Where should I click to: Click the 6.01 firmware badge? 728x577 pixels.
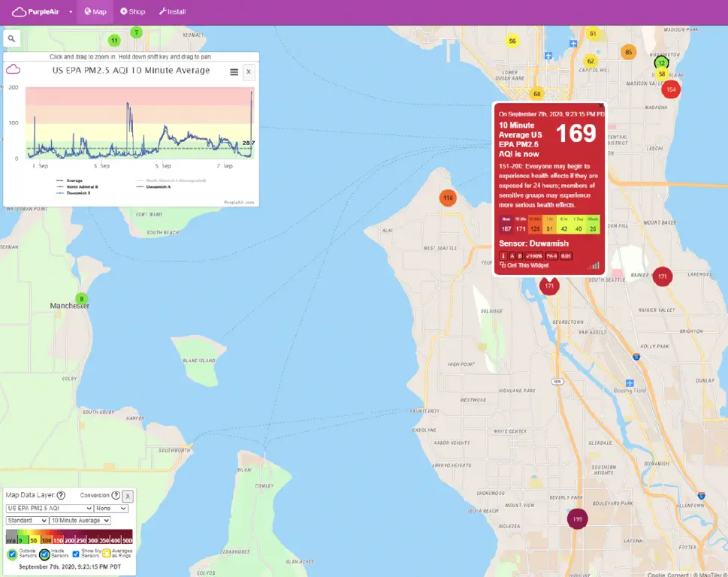(566, 255)
